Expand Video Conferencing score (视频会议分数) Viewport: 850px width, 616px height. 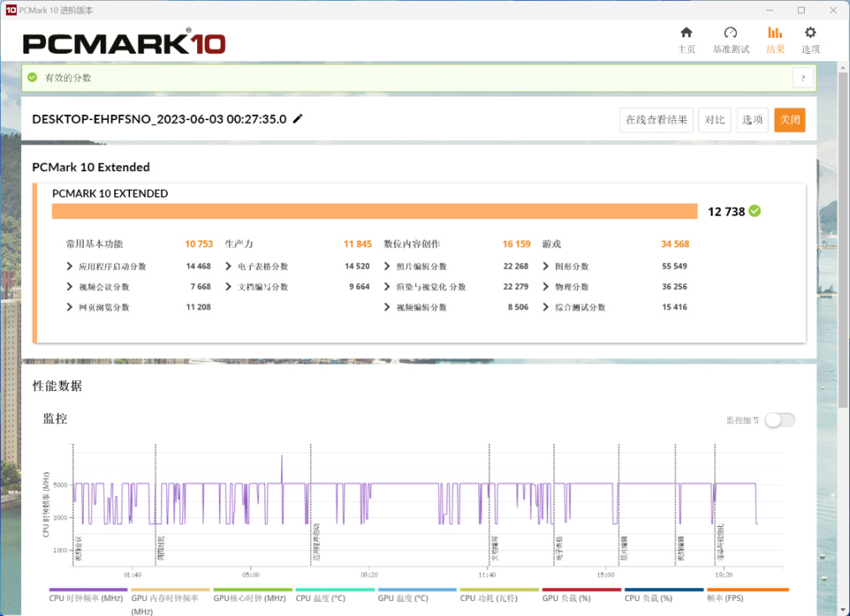(x=70, y=287)
